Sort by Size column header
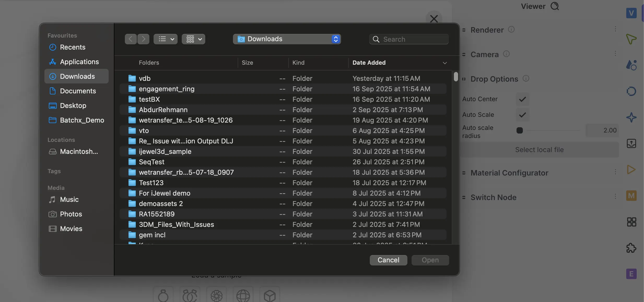644x302 pixels. click(x=247, y=63)
